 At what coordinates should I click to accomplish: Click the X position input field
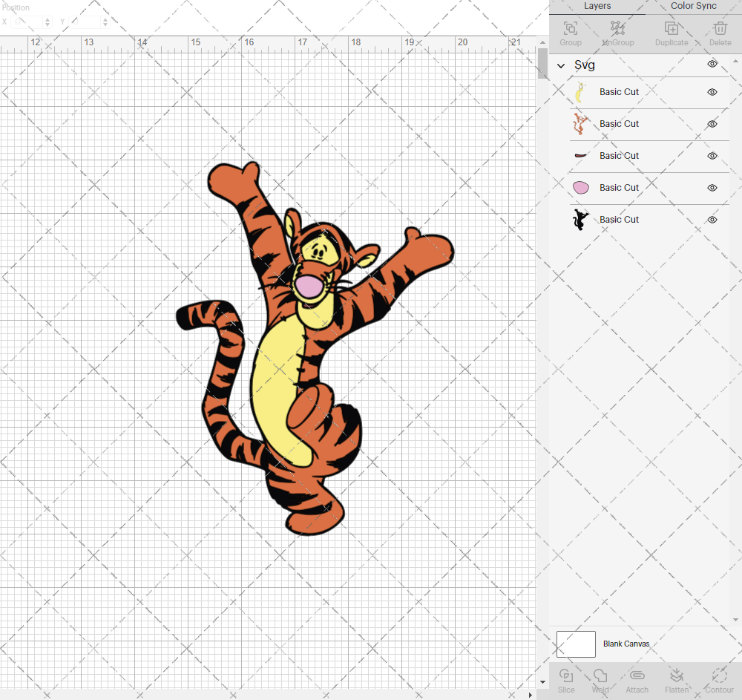[28, 22]
